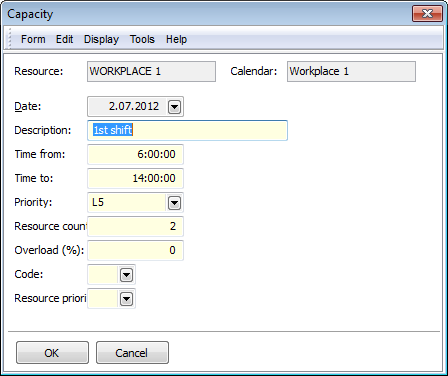The image size is (448, 376).
Task: Expand the Code dropdown arrow
Action: point(126,275)
